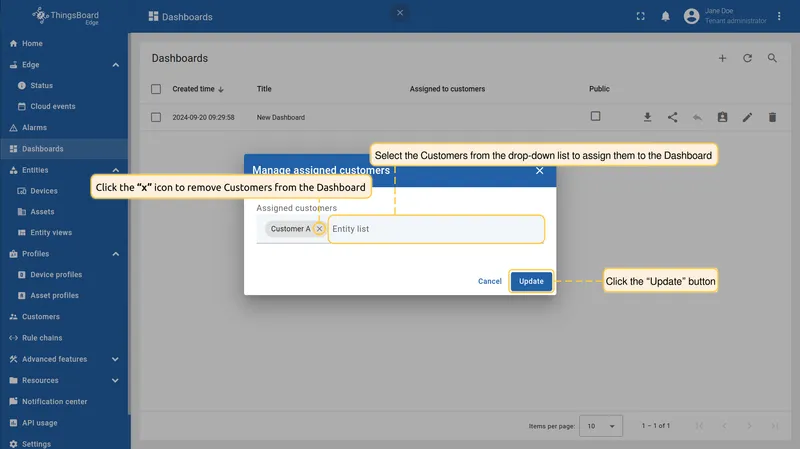Screen dimensions: 800x449
Task: Open the three-dot user menu
Action: 779,16
